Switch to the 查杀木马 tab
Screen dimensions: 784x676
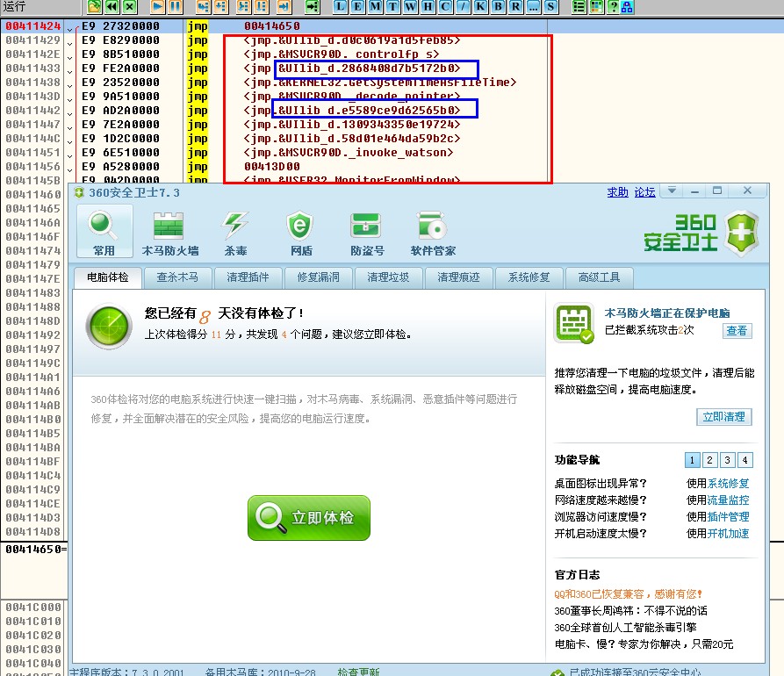pos(177,277)
